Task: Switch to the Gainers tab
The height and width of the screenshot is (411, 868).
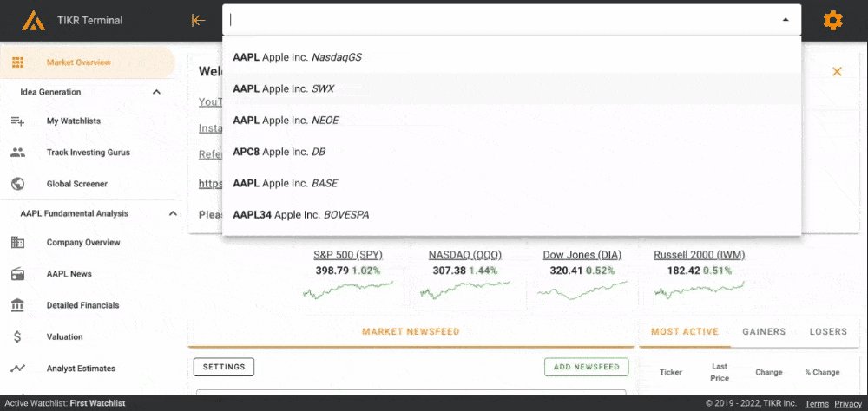Action: tap(764, 332)
